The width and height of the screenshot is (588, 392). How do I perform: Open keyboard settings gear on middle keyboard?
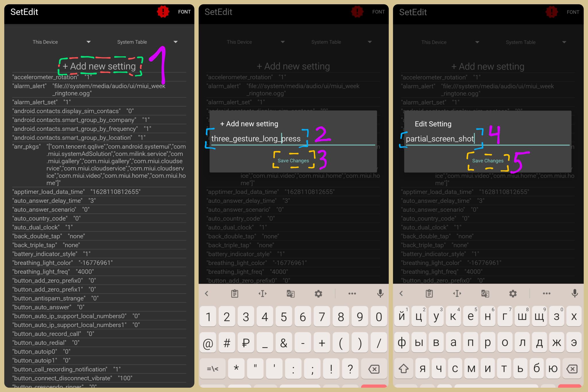[318, 293]
